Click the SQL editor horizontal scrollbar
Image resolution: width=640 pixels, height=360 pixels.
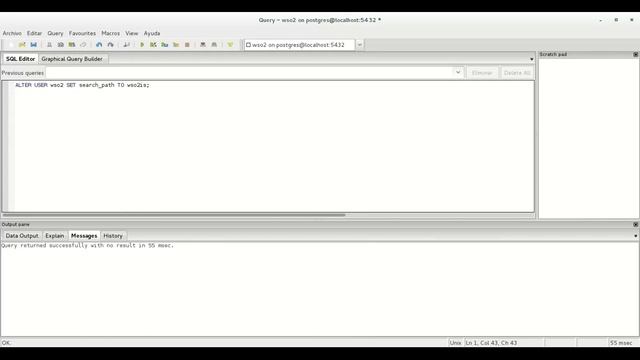pyautogui.click(x=174, y=215)
